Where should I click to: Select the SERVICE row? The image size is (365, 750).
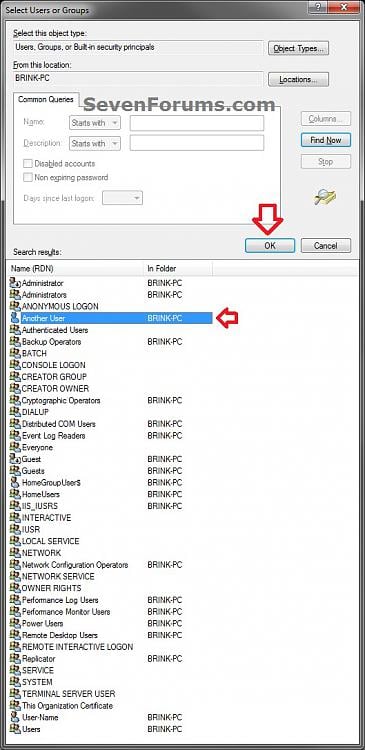(x=110, y=670)
